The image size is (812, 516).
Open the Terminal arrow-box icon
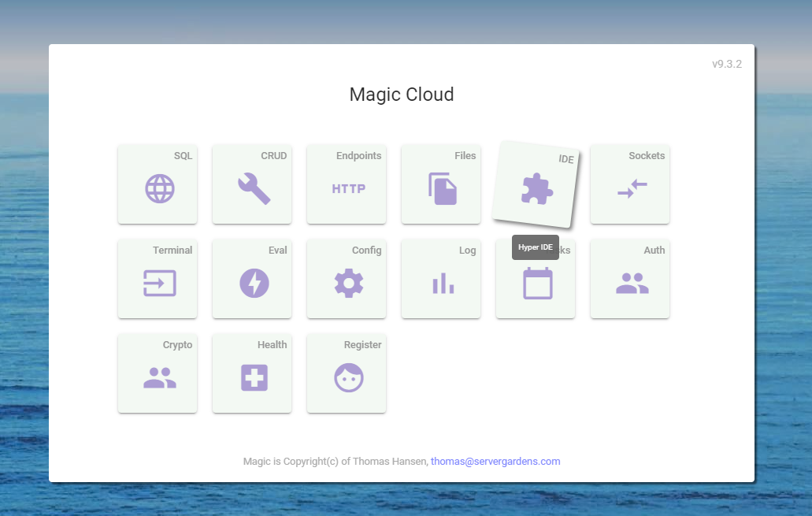[159, 283]
